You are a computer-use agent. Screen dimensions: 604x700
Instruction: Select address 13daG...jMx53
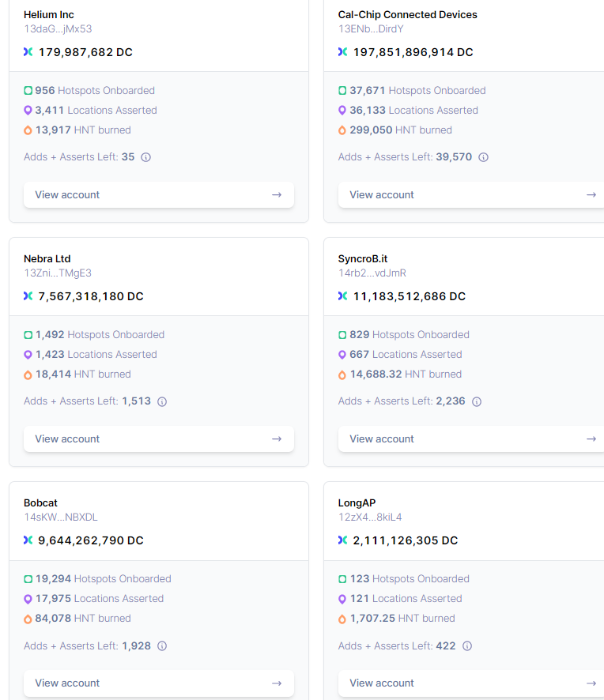coord(58,29)
